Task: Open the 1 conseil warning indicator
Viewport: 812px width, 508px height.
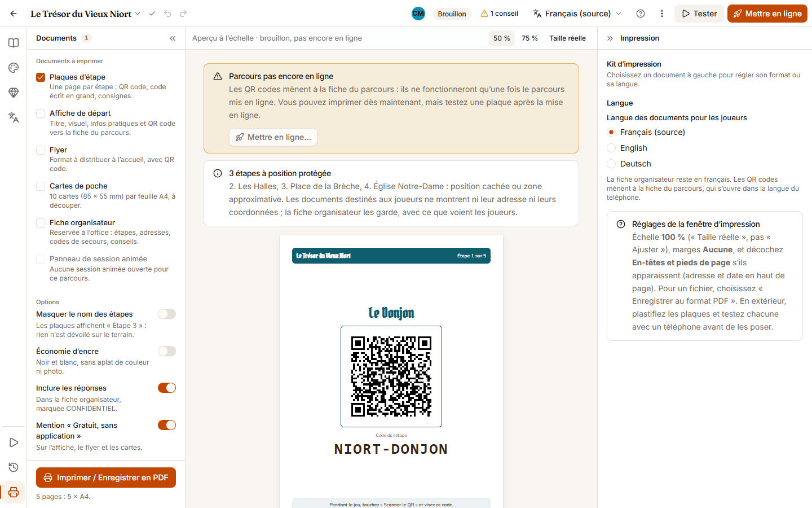Action: point(499,14)
